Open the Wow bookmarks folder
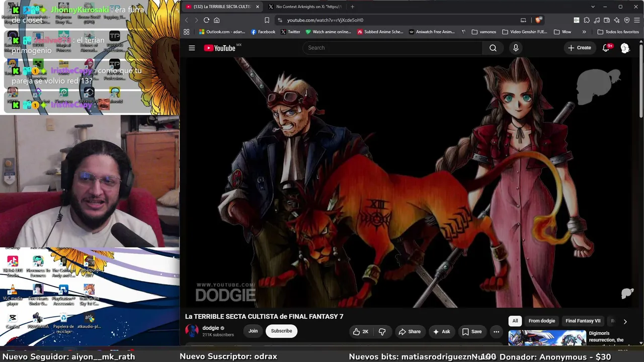The width and height of the screenshot is (644, 362). [x=562, y=32]
